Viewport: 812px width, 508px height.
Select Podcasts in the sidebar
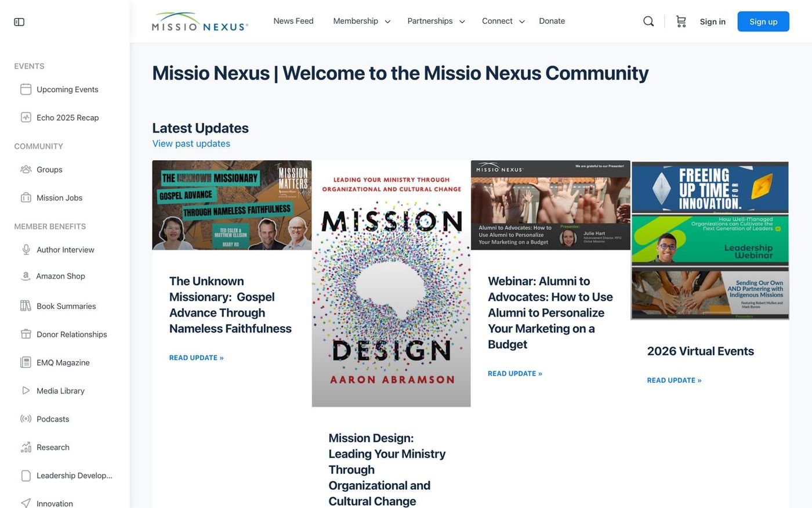tap(53, 419)
